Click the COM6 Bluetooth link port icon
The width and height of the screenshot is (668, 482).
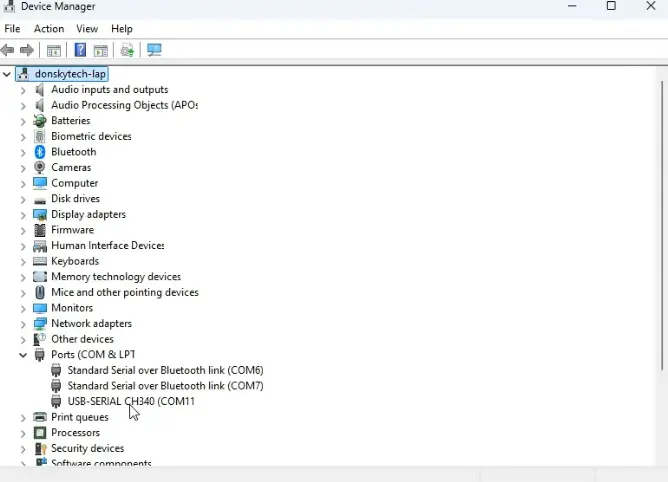click(56, 370)
